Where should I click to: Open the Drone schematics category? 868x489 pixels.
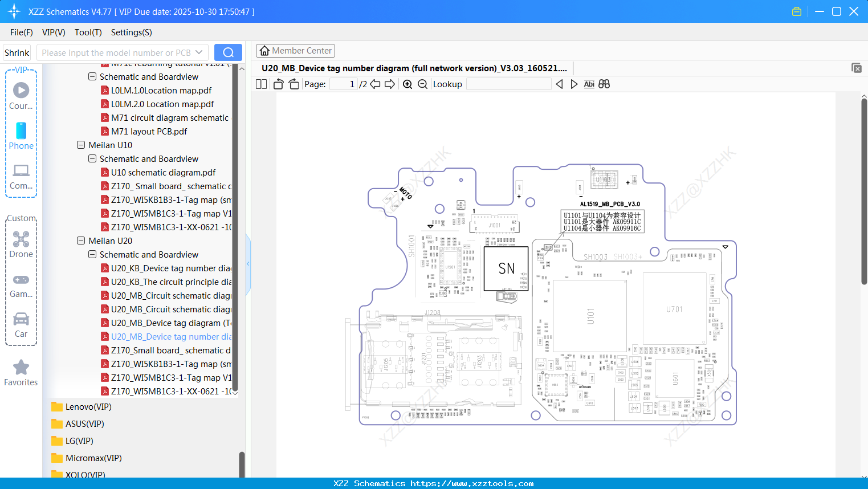21,244
